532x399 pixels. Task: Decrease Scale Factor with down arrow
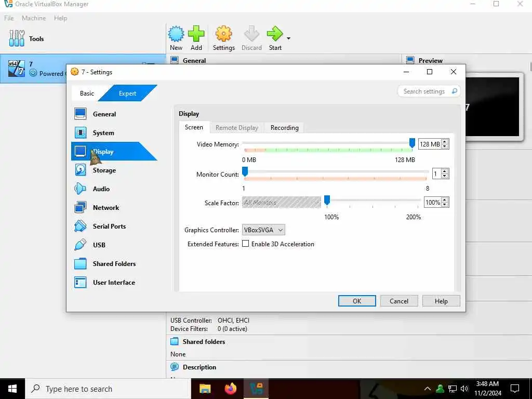pos(445,205)
